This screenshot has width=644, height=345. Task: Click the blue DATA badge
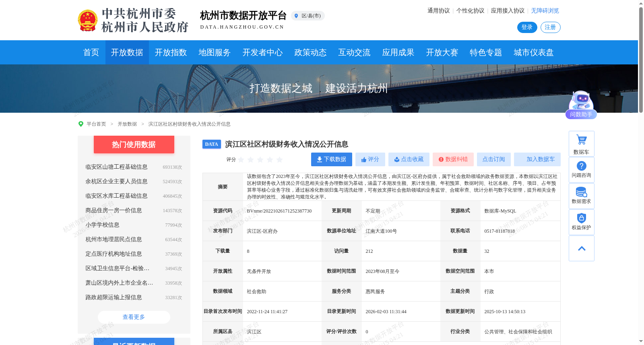[x=212, y=144]
